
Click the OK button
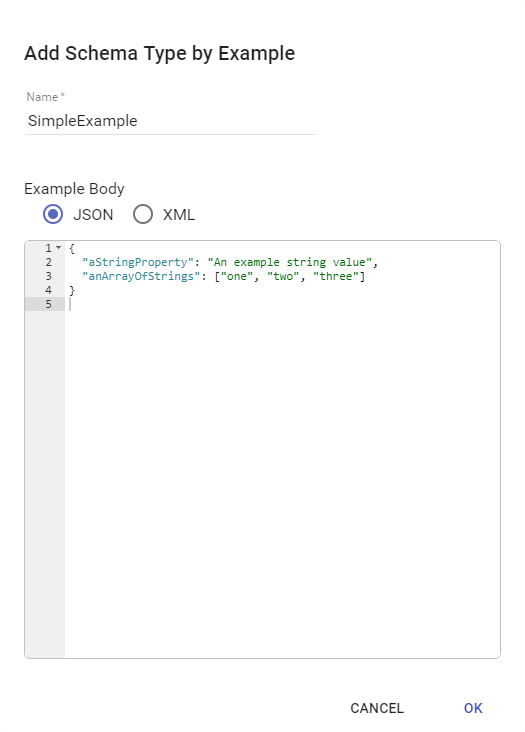473,708
